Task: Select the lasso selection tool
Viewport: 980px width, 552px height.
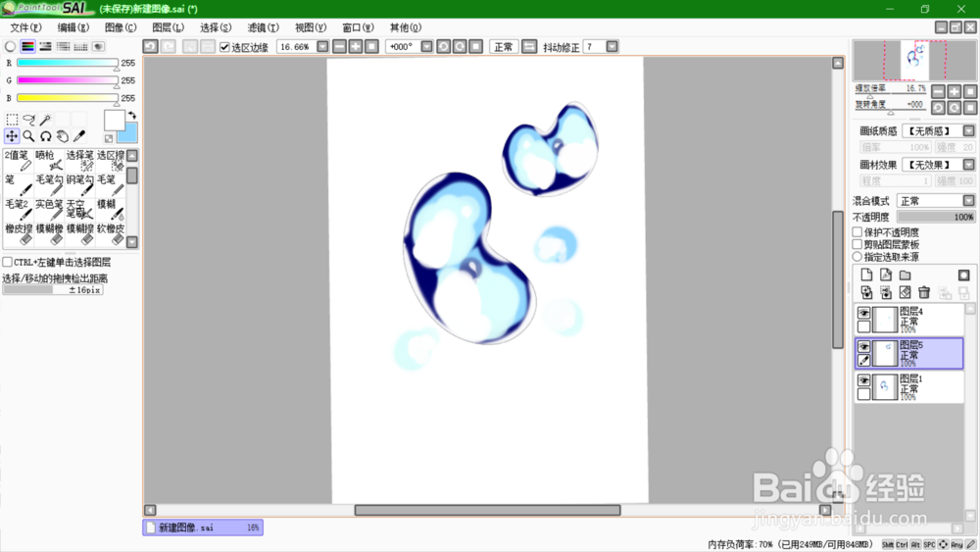Action: 28,119
